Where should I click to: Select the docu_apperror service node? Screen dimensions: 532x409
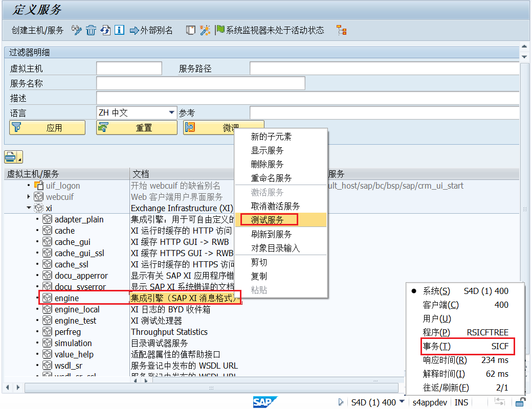coord(81,276)
